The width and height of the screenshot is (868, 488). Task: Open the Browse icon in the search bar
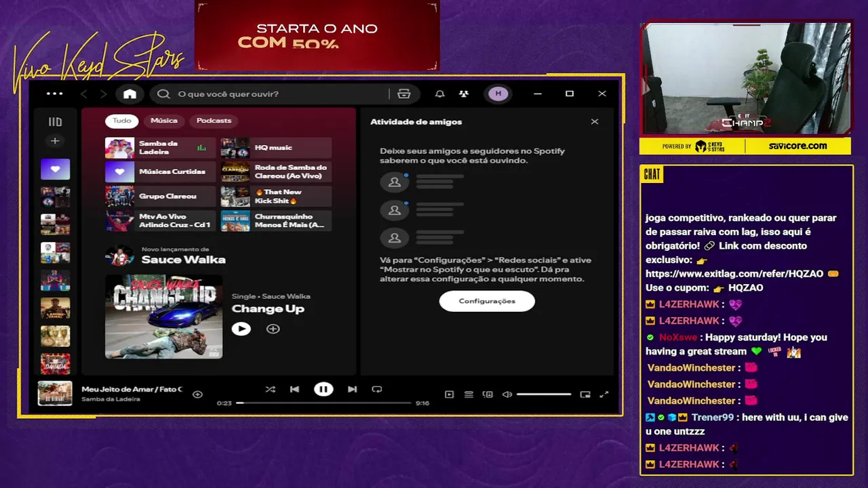tap(404, 94)
